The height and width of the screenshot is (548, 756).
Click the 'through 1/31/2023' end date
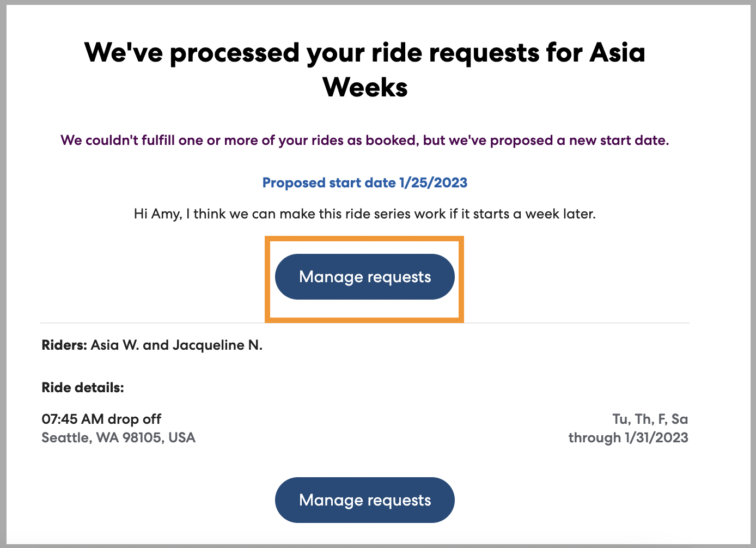(628, 437)
